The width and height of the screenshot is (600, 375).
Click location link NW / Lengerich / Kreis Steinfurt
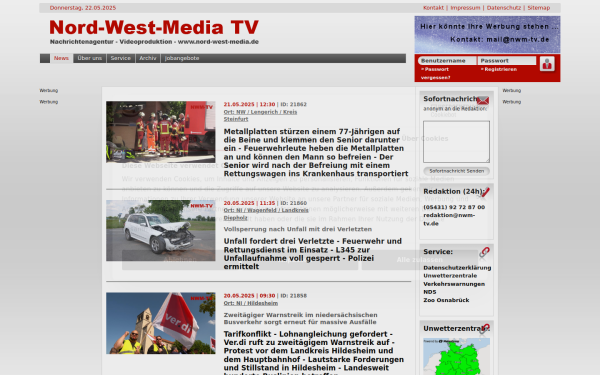260,116
